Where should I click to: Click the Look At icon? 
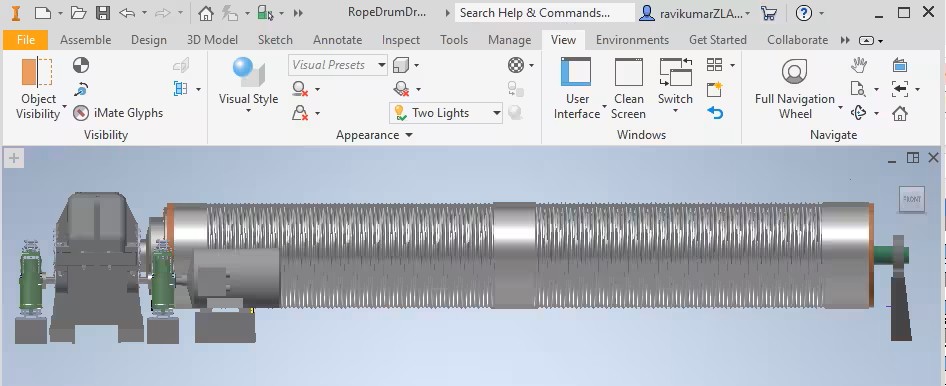click(900, 65)
